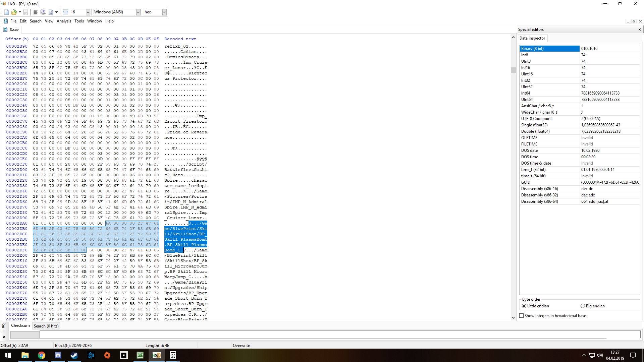644x362 pixels.
Task: Click the Open disk icon
Action: click(x=43, y=12)
